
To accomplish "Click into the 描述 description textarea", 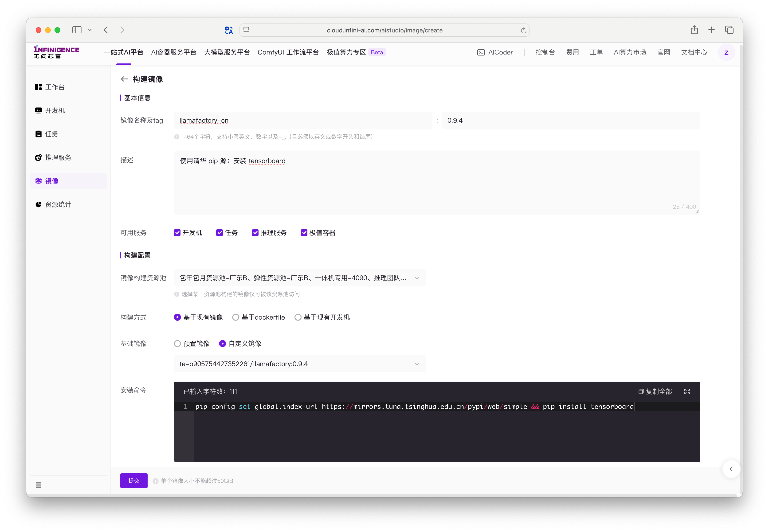I will [437, 183].
